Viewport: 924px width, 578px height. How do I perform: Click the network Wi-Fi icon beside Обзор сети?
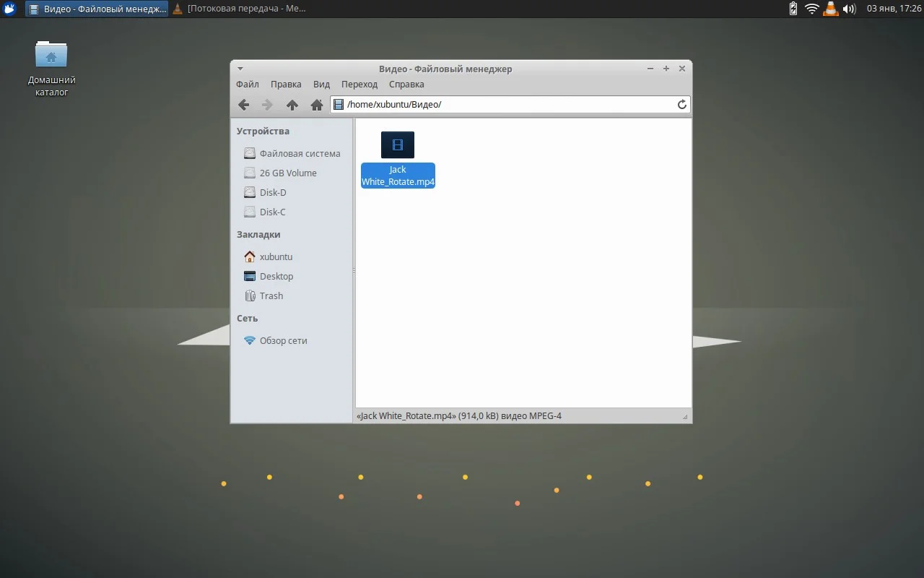(x=250, y=340)
